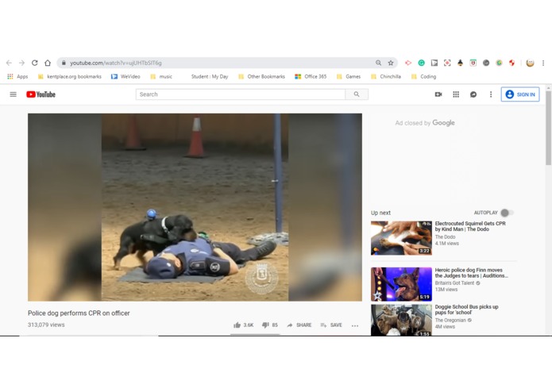The height and width of the screenshot is (392, 552).
Task: Open the create video camera icon
Action: click(438, 94)
